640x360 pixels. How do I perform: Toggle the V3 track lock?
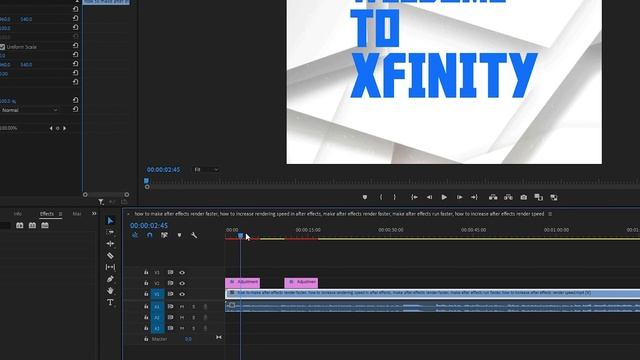pos(146,272)
